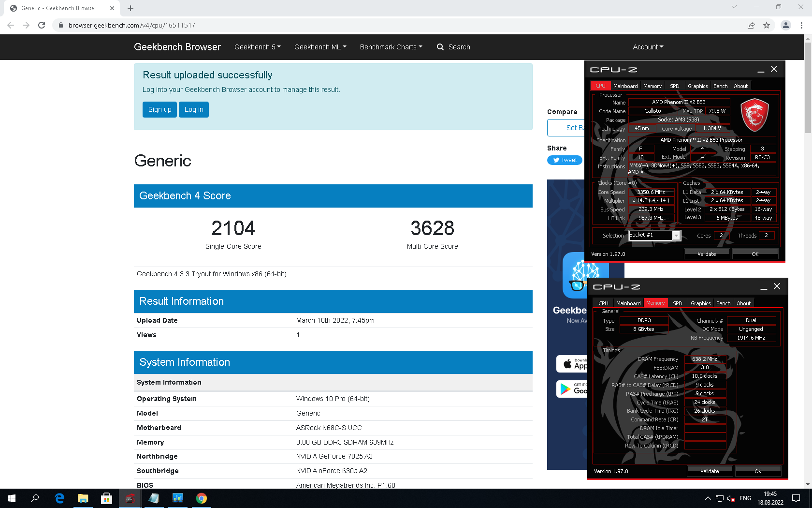
Task: Open Windows Start menu
Action: (x=12, y=498)
